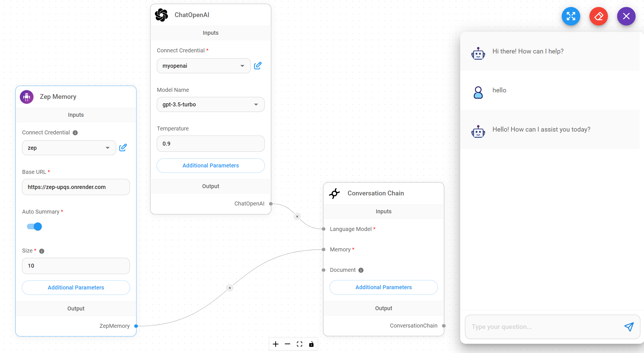Open the gpt-3.5-turbo model dropdown

coord(210,104)
